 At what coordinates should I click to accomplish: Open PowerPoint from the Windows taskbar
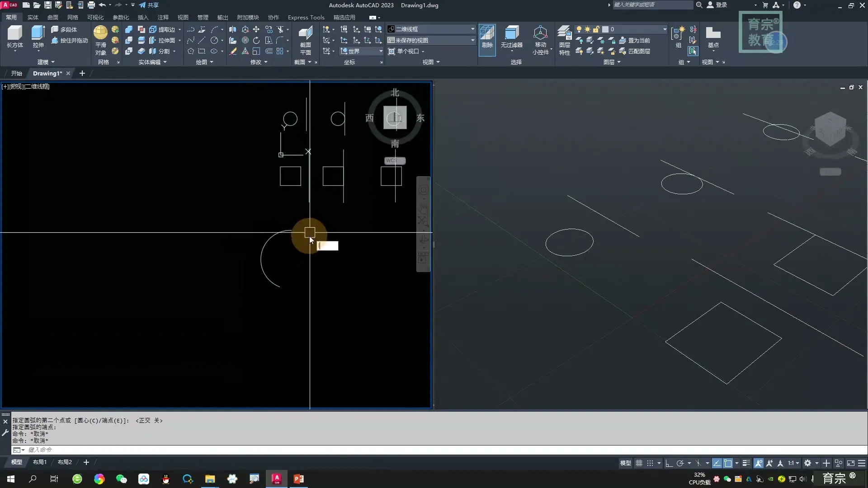(298, 479)
